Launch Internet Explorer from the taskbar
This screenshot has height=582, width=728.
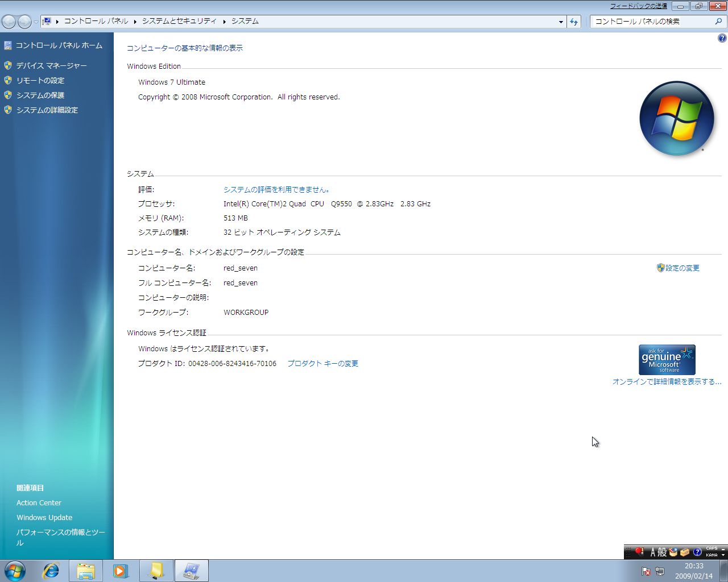point(51,571)
